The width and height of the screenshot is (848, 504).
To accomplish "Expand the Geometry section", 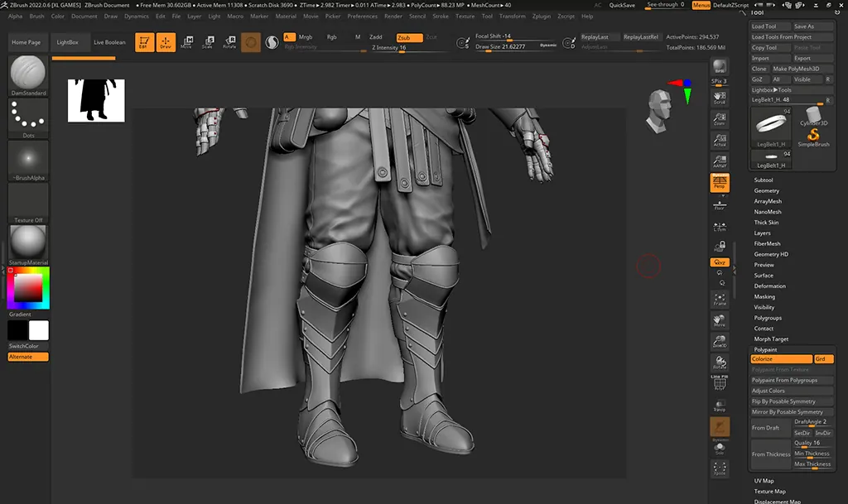I will pyautogui.click(x=766, y=190).
